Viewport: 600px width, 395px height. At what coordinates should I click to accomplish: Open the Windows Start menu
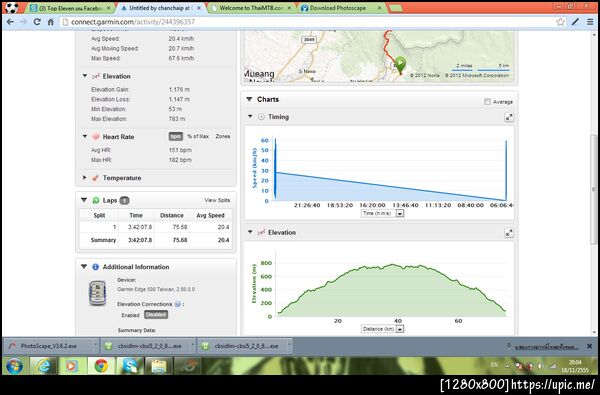[14, 366]
